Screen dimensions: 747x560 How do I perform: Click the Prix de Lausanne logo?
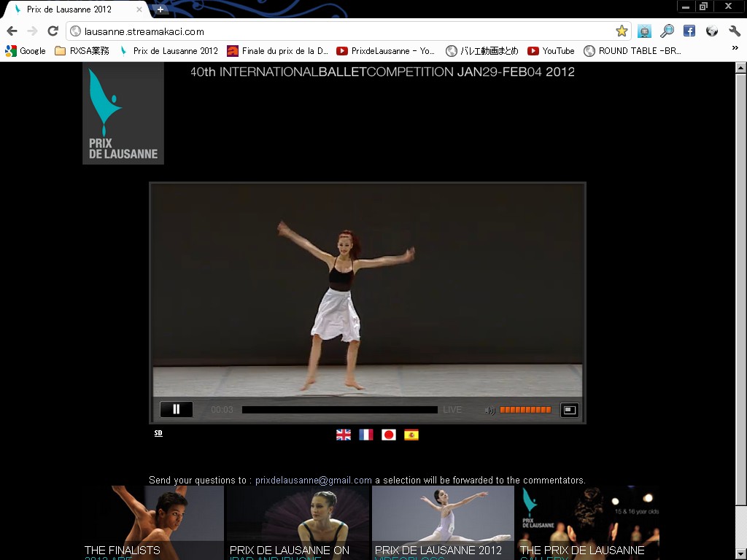[x=123, y=113]
